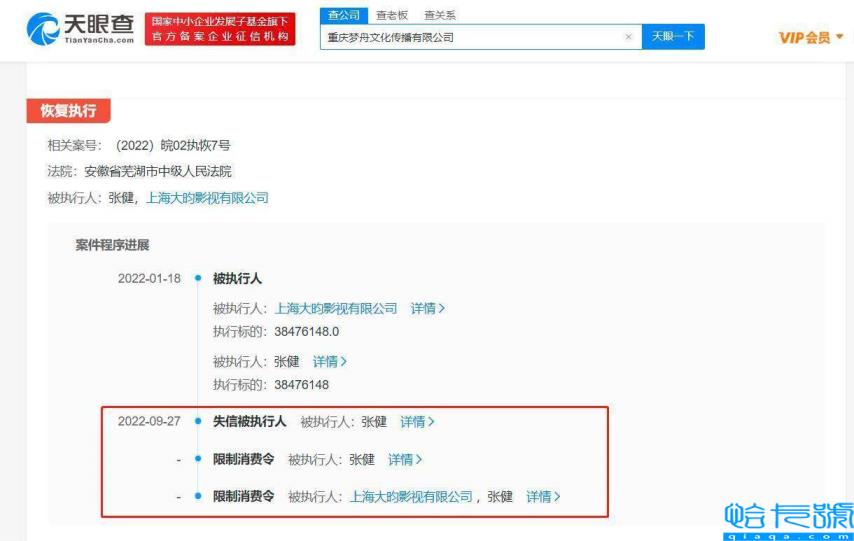Open 详情 for the 限制消费令 entry with 上海大昀影视有限公司
Image resolution: width=854 pixels, height=541 pixels.
tap(543, 497)
